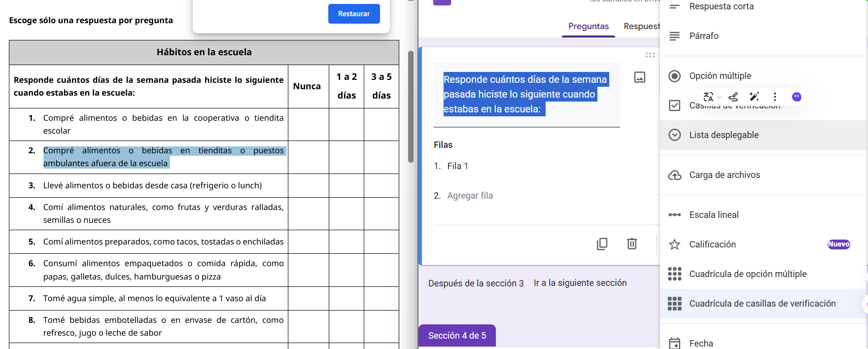868x349 pixels.
Task: Click the magic wand icon in floating toolbar
Action: pyautogui.click(x=754, y=97)
